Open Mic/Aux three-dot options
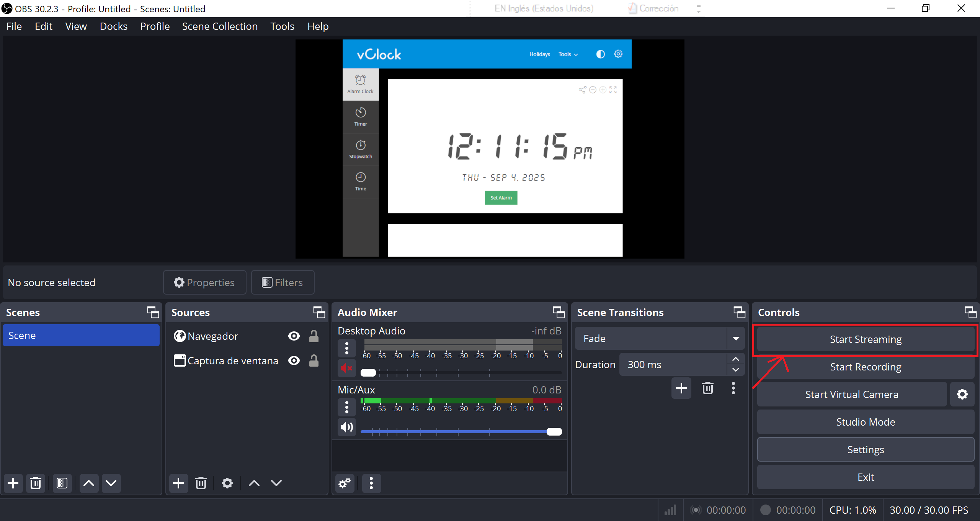The width and height of the screenshot is (980, 521). point(347,407)
